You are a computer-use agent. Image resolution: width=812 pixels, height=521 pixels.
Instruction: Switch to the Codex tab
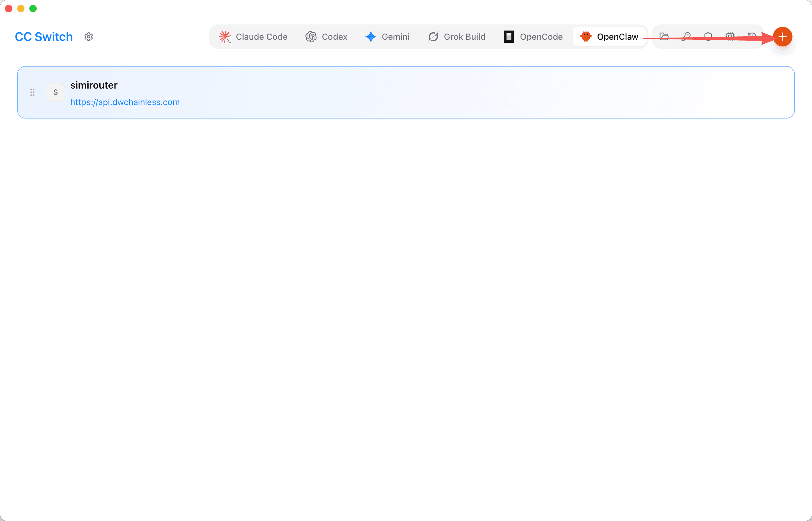pos(326,37)
